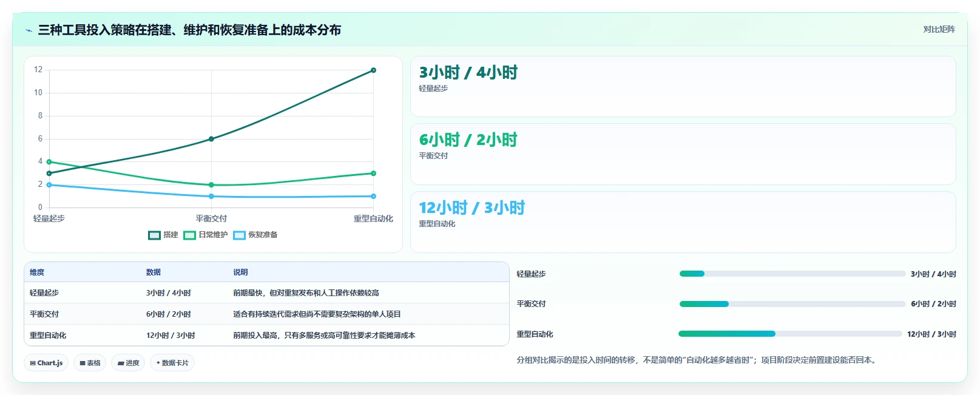Click the 轻量起步 progress bar
Image resolution: width=980 pixels, height=395 pixels.
[792, 274]
